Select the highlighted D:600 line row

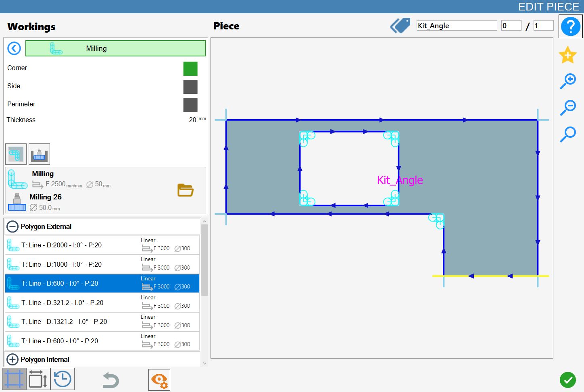coord(102,283)
